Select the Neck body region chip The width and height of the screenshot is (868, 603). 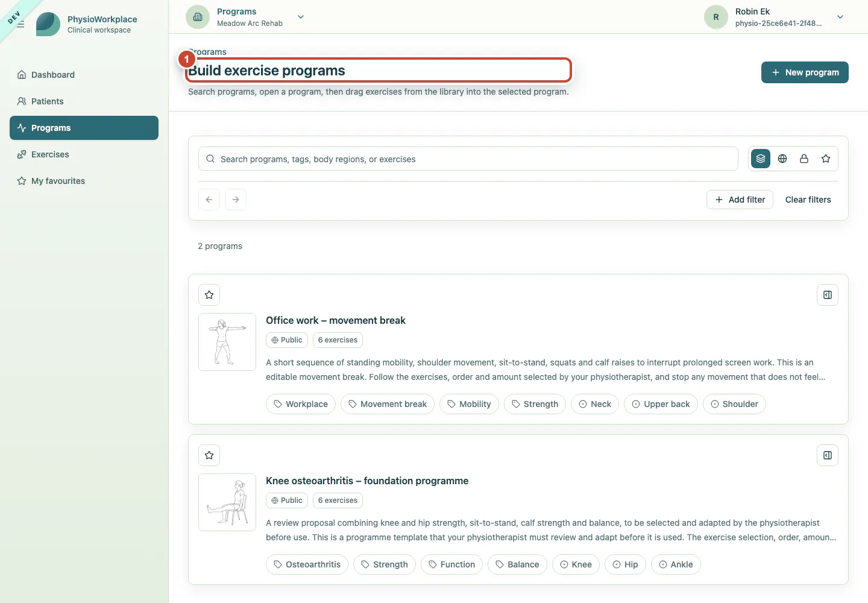tap(595, 404)
